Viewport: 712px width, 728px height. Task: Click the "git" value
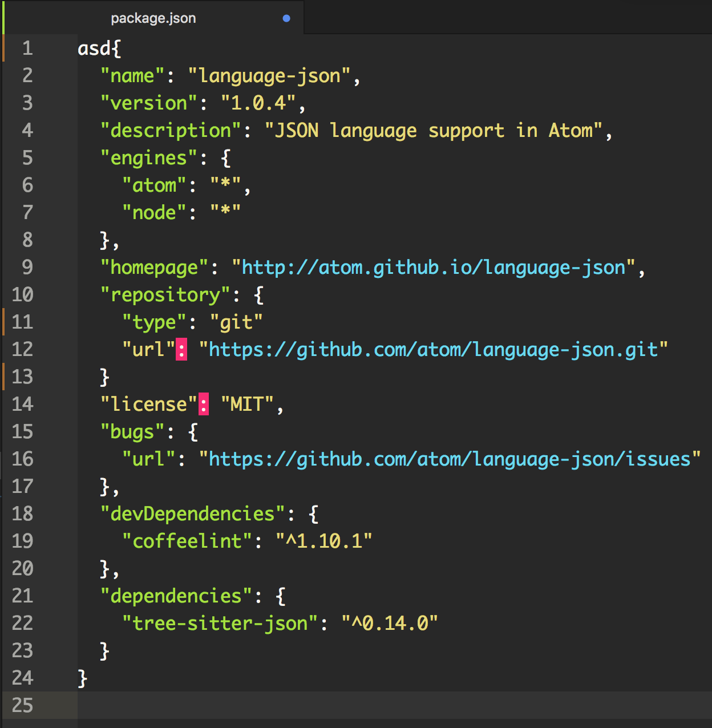(x=236, y=322)
